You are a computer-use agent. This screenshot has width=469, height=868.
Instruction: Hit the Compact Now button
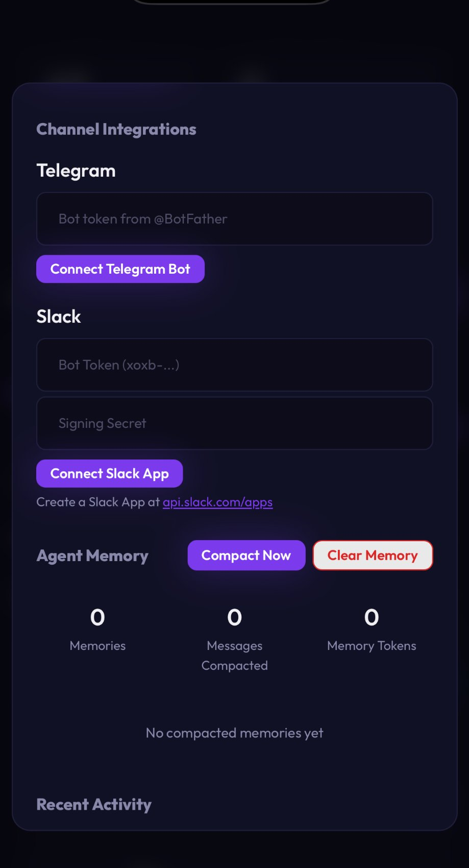tap(246, 556)
